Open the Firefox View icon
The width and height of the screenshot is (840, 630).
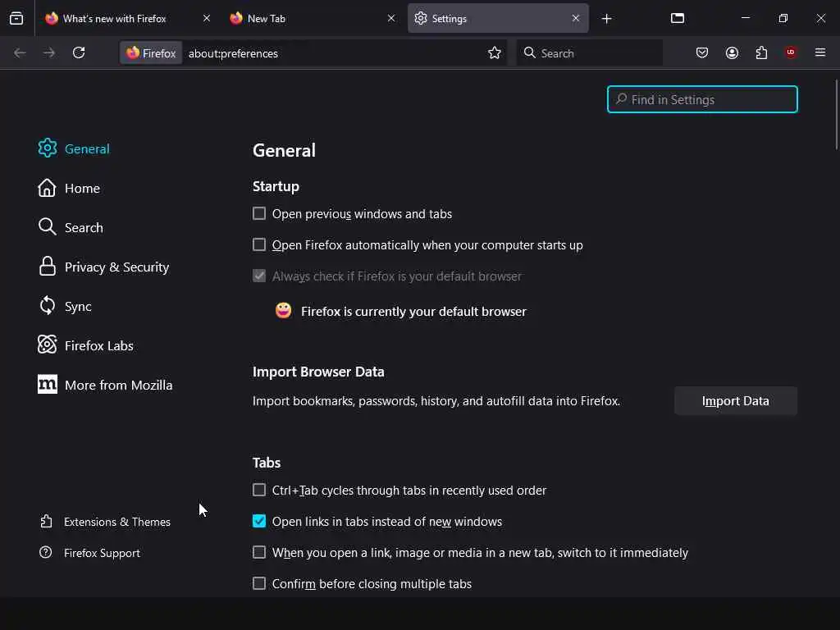pos(16,18)
